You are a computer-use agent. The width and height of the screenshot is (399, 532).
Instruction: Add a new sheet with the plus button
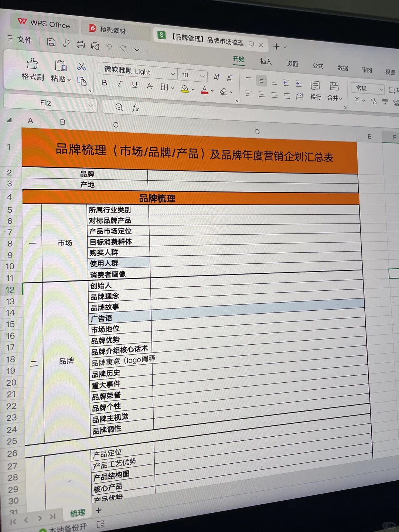[98, 510]
